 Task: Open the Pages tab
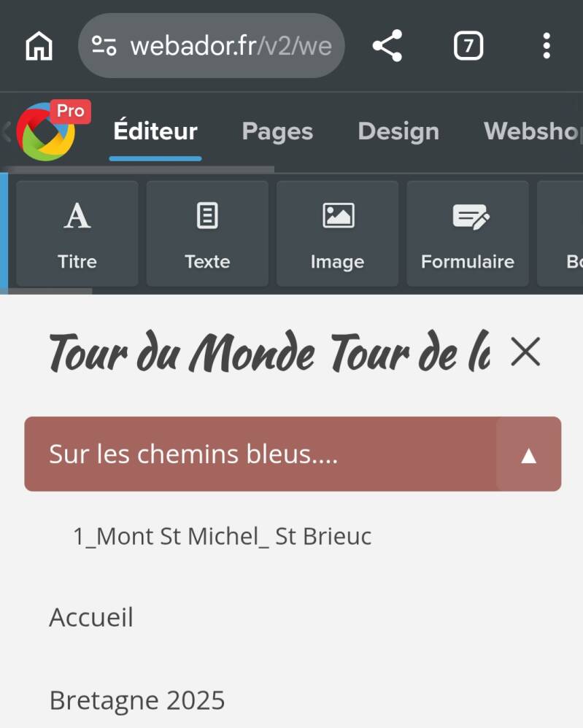point(277,131)
